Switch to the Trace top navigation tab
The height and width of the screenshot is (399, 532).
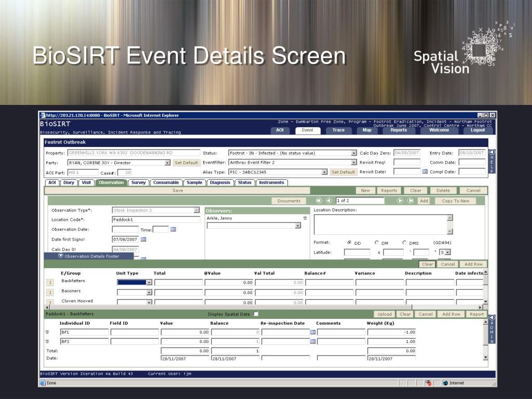click(338, 130)
